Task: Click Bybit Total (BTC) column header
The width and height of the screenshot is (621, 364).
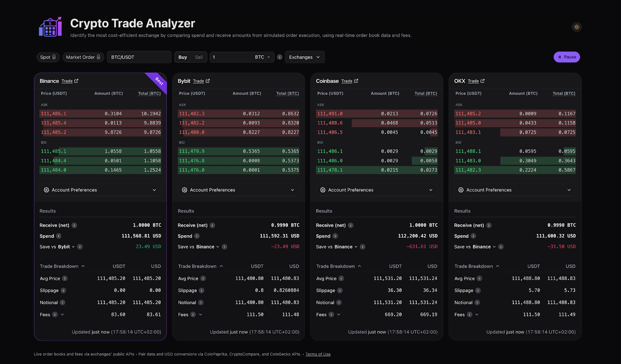Action: pyautogui.click(x=288, y=93)
